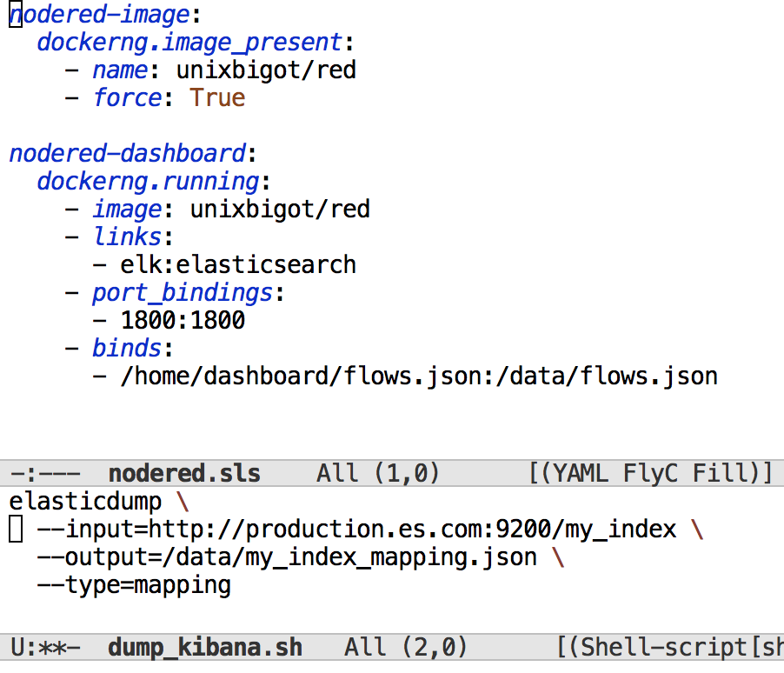Viewport: 784px width, 673px height.
Task: Click the dockerng.image_present line
Action: pyautogui.click(x=189, y=43)
